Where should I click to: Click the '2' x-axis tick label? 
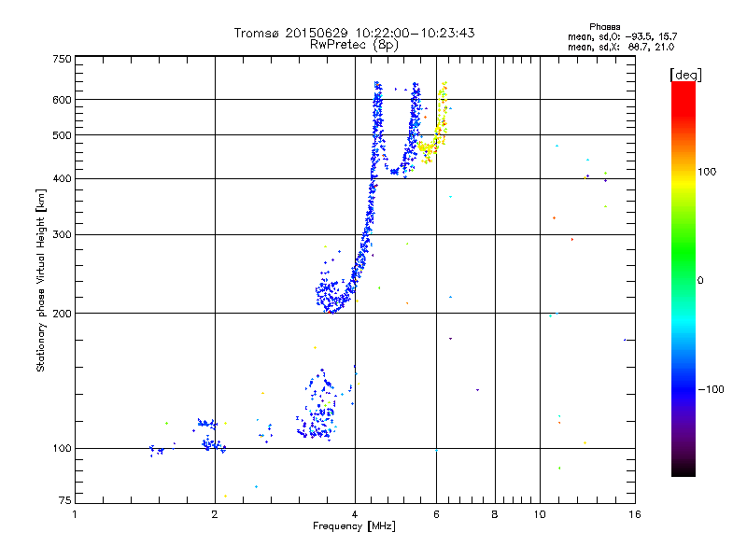coord(215,514)
